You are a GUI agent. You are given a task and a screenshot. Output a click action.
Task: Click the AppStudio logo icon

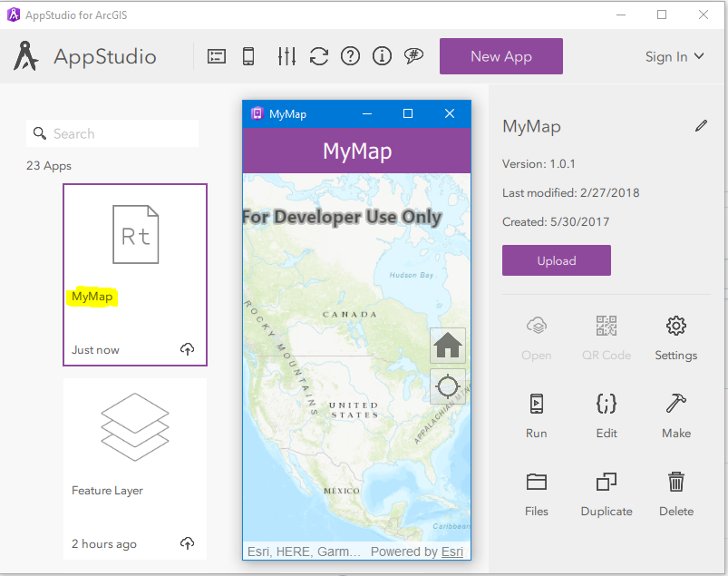[x=25, y=56]
